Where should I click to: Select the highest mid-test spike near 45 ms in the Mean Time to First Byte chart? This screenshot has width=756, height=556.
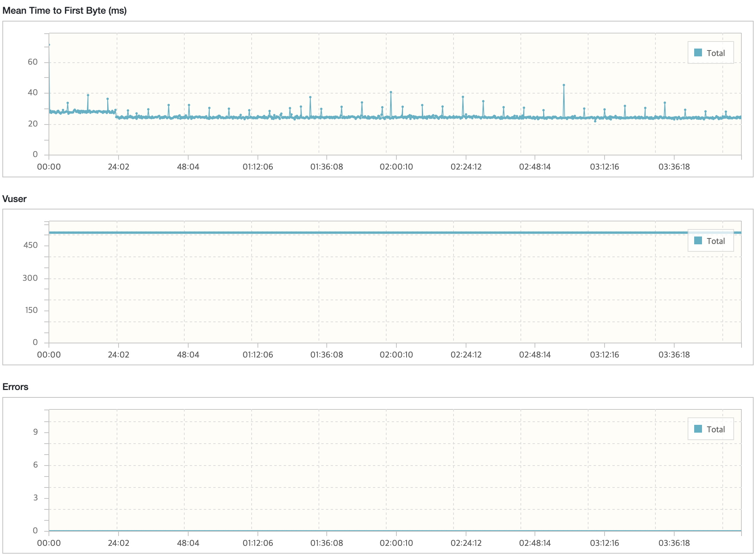click(563, 85)
